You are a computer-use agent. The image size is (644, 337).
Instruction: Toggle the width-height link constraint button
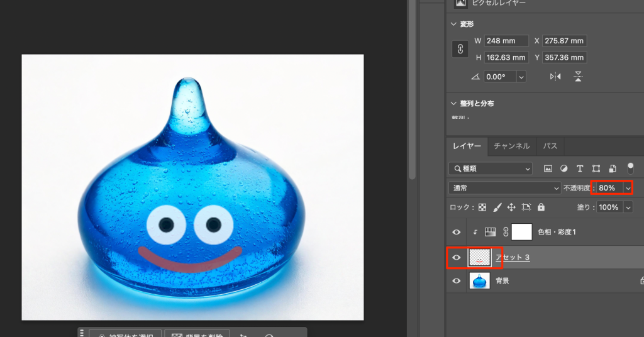coord(460,49)
